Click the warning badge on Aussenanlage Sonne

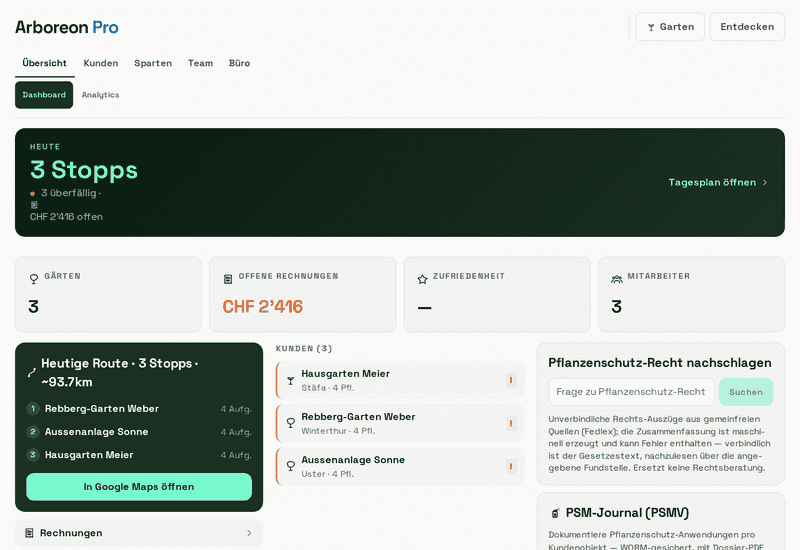point(511,466)
